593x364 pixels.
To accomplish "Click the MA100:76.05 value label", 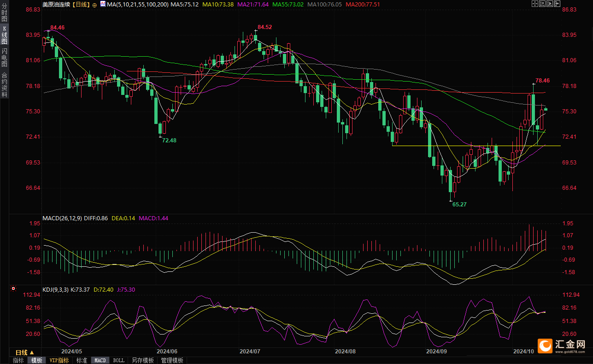I will [324, 5].
